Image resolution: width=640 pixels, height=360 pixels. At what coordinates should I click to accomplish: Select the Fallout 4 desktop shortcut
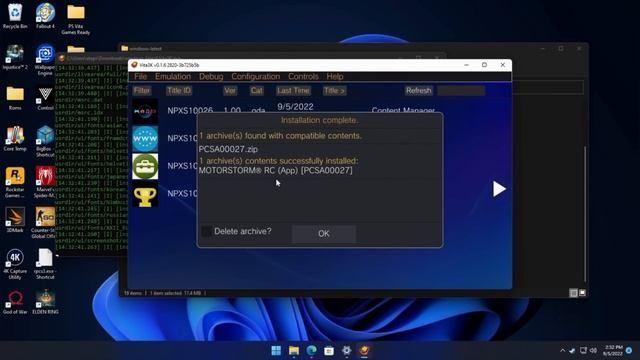tap(45, 16)
